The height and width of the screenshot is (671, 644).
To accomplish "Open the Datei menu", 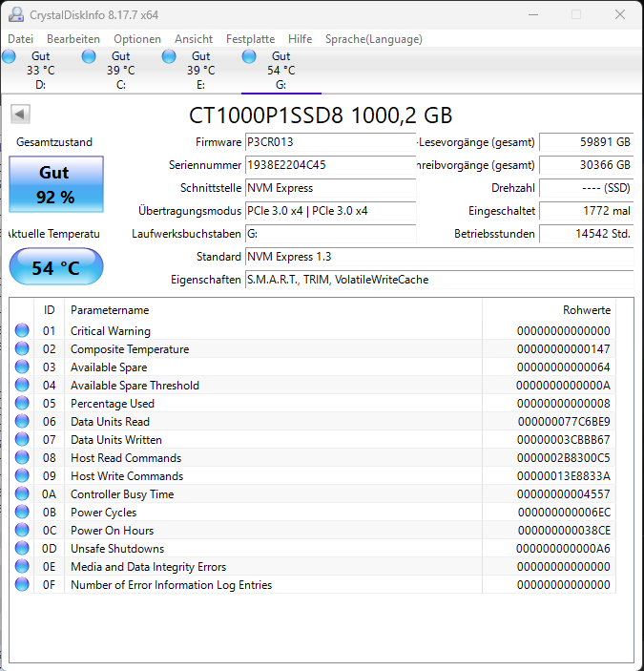I will 20,39.
